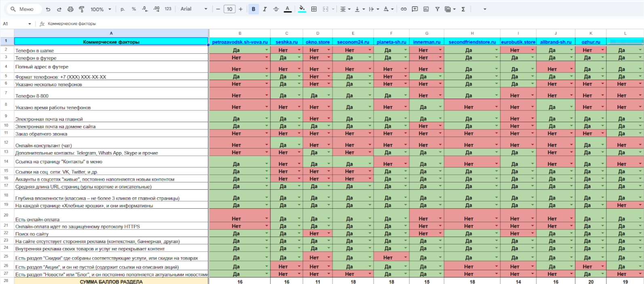Viewport: 644px width, 284px height.
Task: Open the cell Borders tool
Action: coord(314,9)
